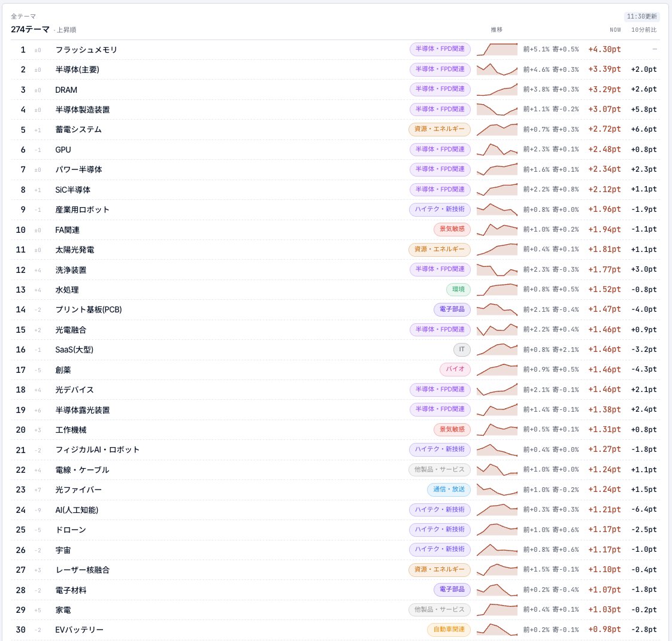Open the SiC半導体 theme
The image size is (672, 641).
tap(72, 190)
